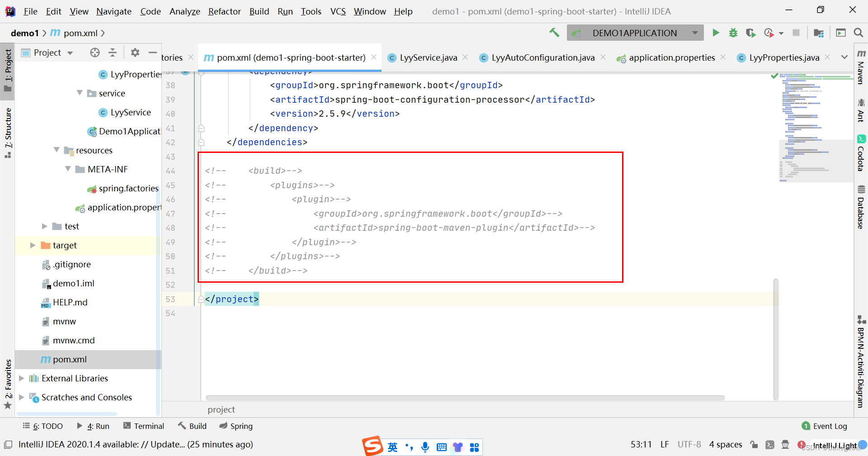Run with coverage shield icon
Image resolution: width=868 pixels, height=456 pixels.
point(750,33)
